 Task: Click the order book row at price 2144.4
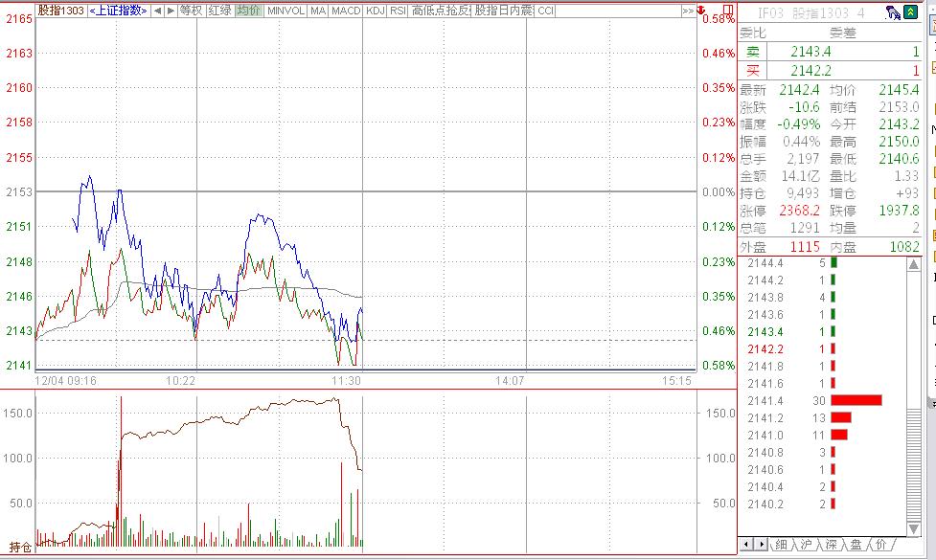click(x=823, y=263)
